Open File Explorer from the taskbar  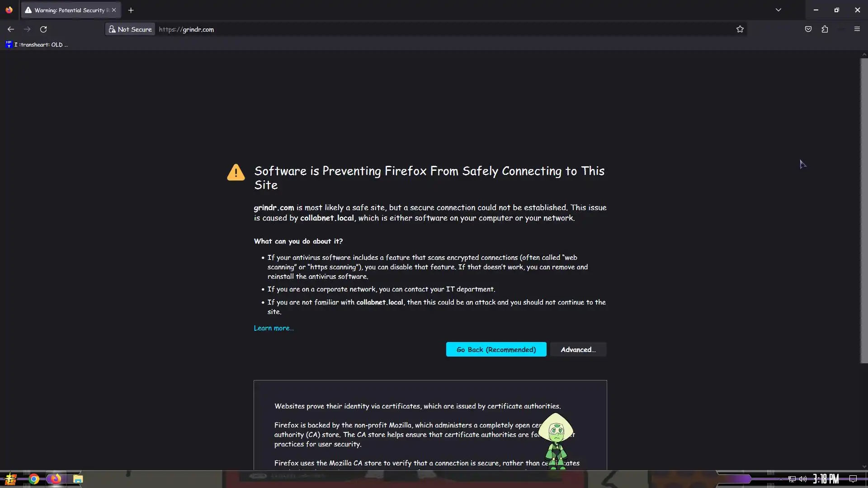tap(78, 479)
